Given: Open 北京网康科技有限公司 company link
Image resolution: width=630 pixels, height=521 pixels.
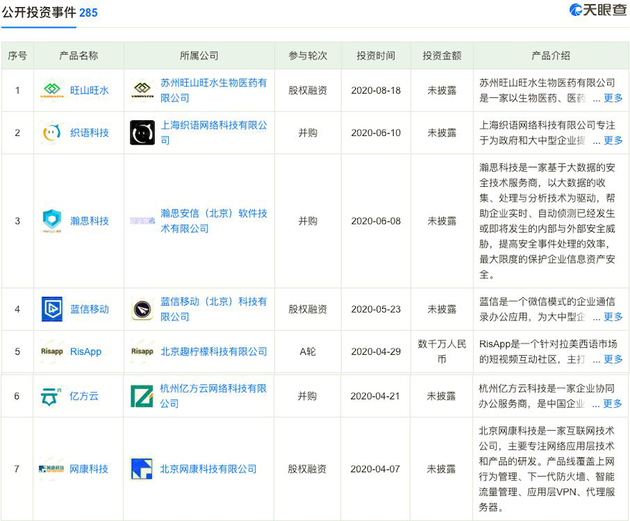Looking at the screenshot, I should (208, 469).
